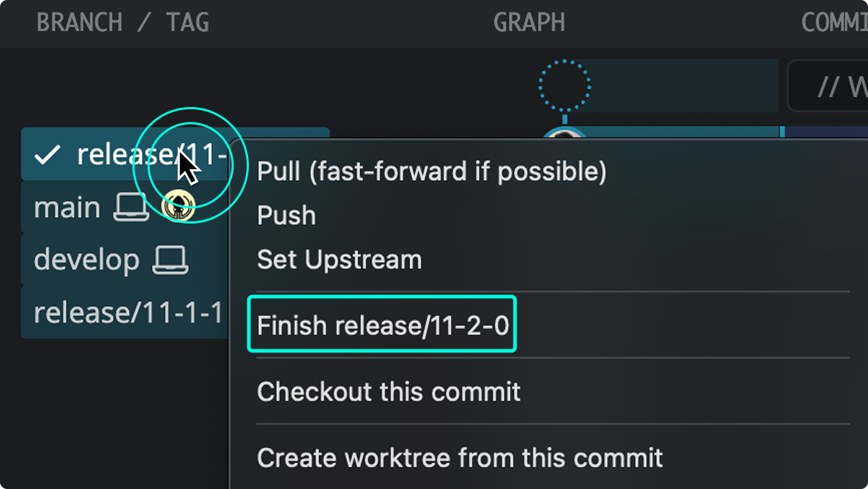Click the laptop icon next to main
The height and width of the screenshot is (489, 868).
click(132, 205)
